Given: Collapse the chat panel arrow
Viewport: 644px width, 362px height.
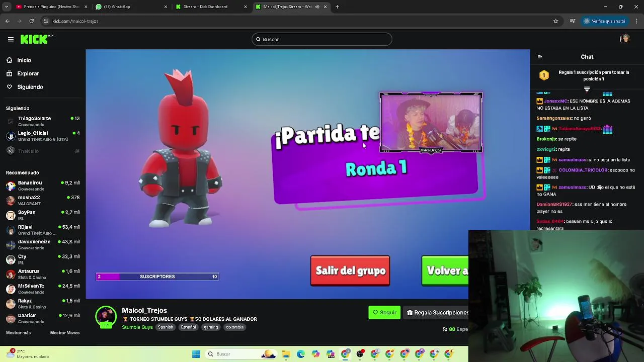Looking at the screenshot, I should [540, 57].
